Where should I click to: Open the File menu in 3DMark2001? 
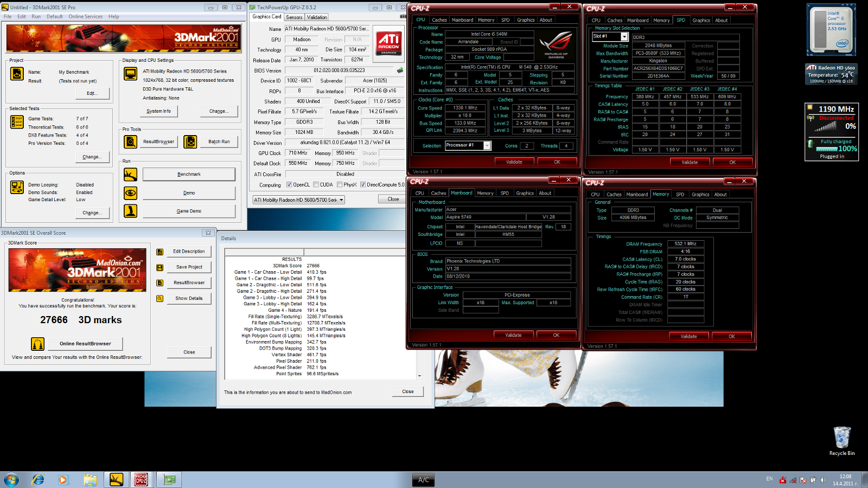8,17
